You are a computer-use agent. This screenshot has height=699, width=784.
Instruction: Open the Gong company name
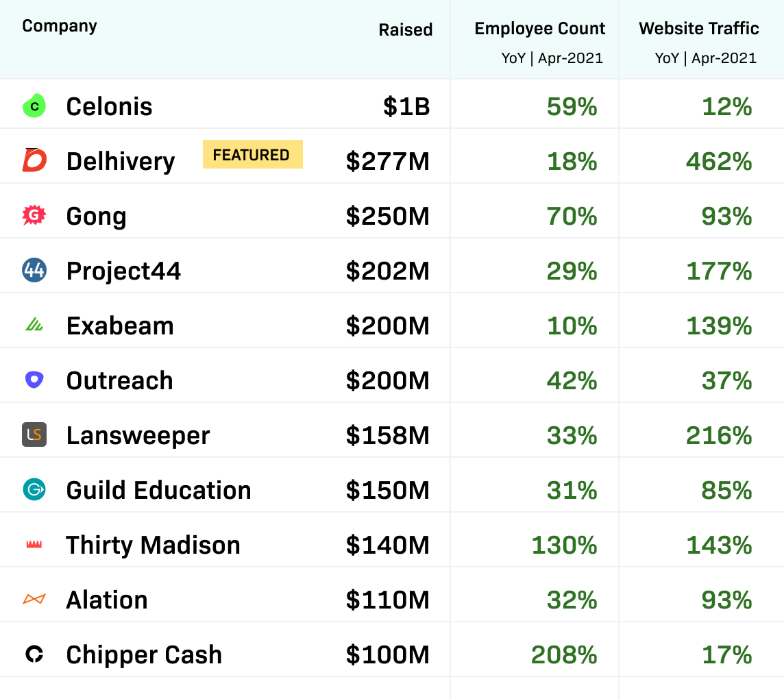click(x=96, y=217)
